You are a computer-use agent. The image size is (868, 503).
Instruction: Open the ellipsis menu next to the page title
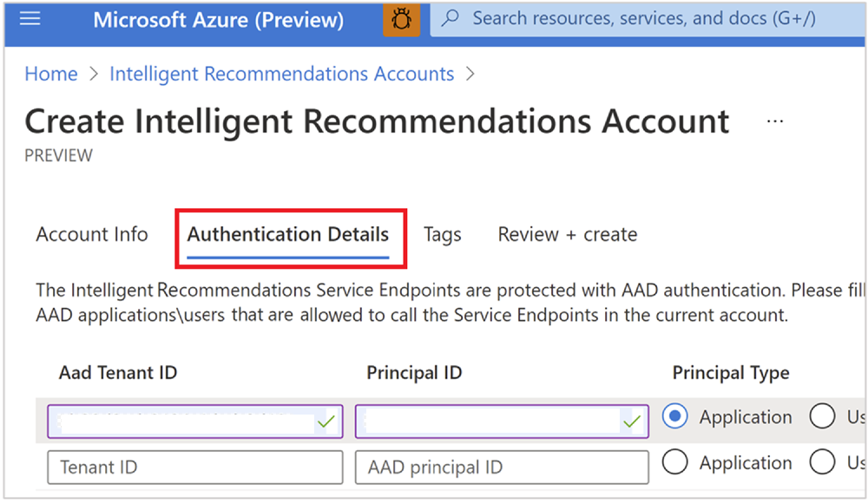[x=774, y=121]
